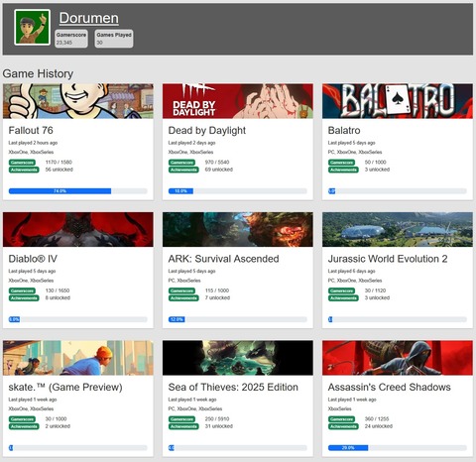Click the ARK: Survival Ascended title
The height and width of the screenshot is (462, 476).
223,259
